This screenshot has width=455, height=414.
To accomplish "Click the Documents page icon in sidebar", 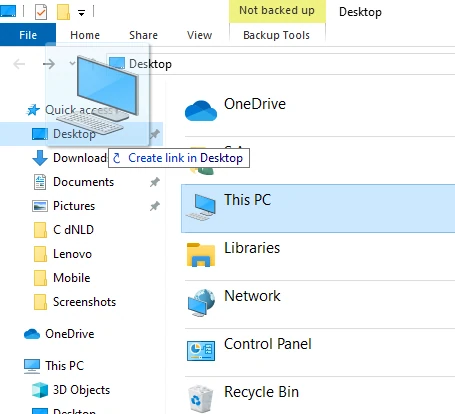I will 40,182.
